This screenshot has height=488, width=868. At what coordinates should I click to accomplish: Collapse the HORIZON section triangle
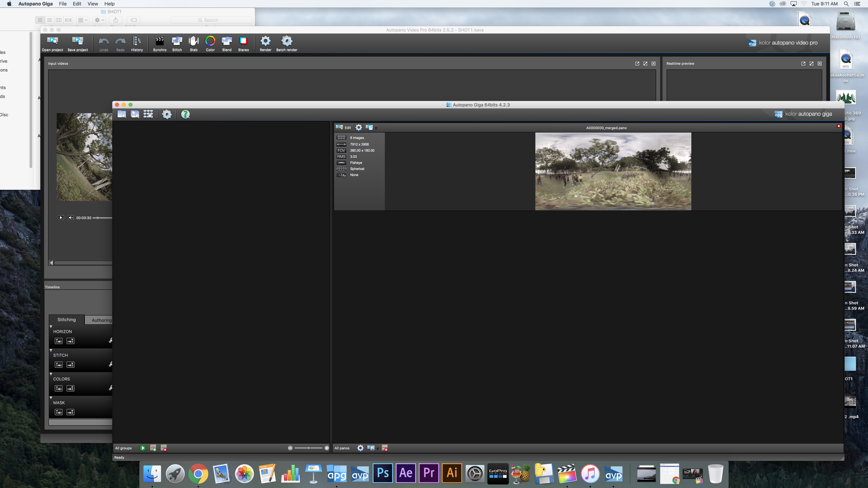tap(51, 326)
